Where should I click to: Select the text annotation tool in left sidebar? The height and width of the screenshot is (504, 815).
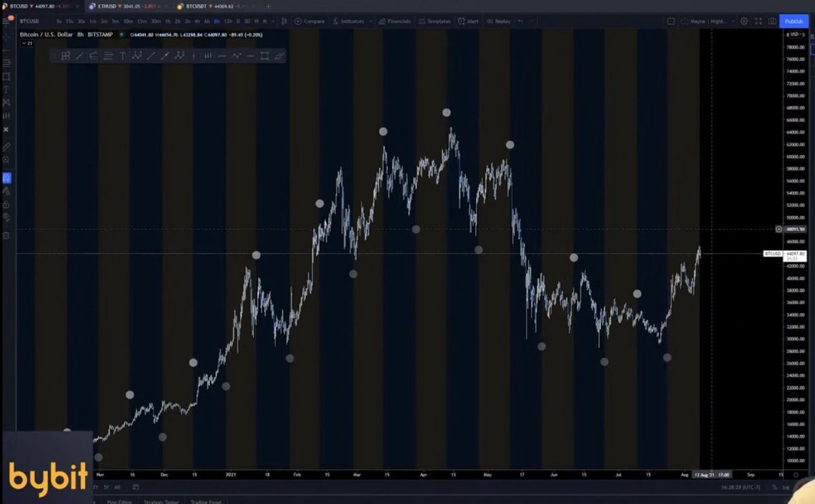point(7,90)
